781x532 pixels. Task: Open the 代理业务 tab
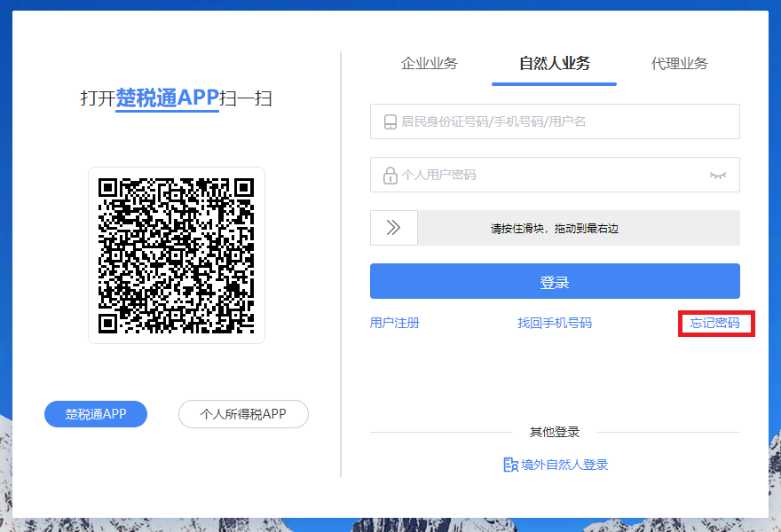(x=680, y=64)
